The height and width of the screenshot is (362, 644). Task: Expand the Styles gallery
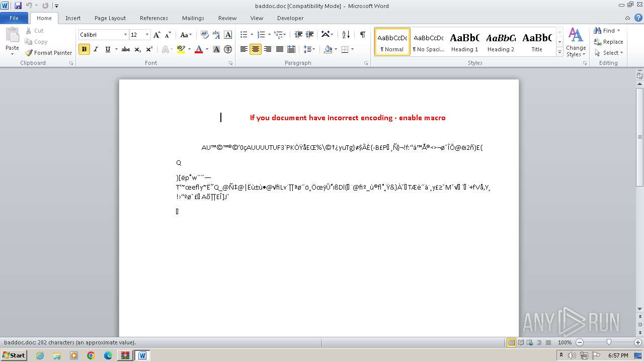click(559, 52)
